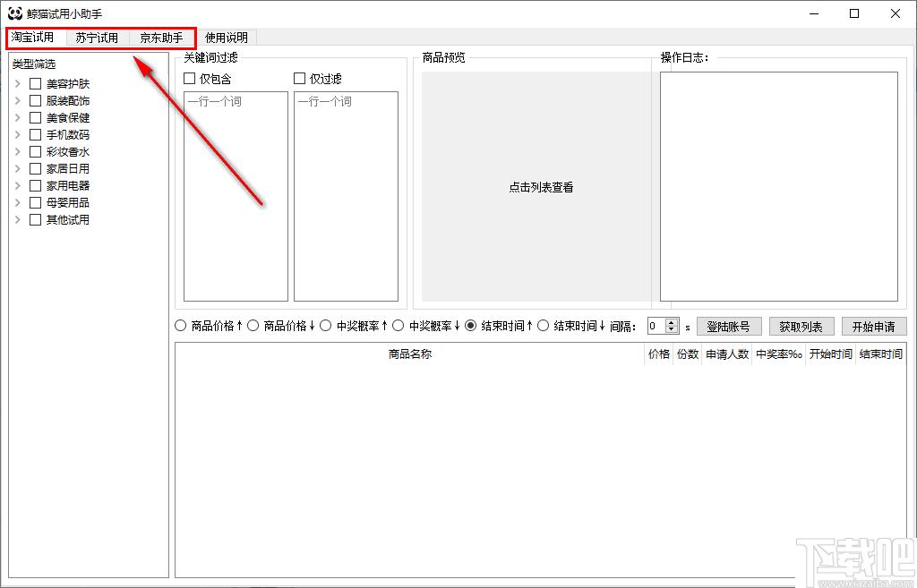
Task: Enable the 美食保健 checkbox
Action: coord(35,117)
